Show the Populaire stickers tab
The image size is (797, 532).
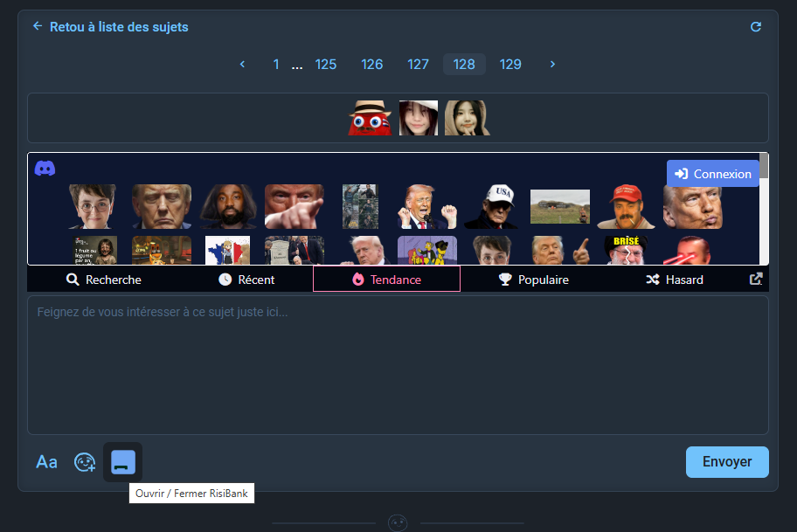coord(533,280)
